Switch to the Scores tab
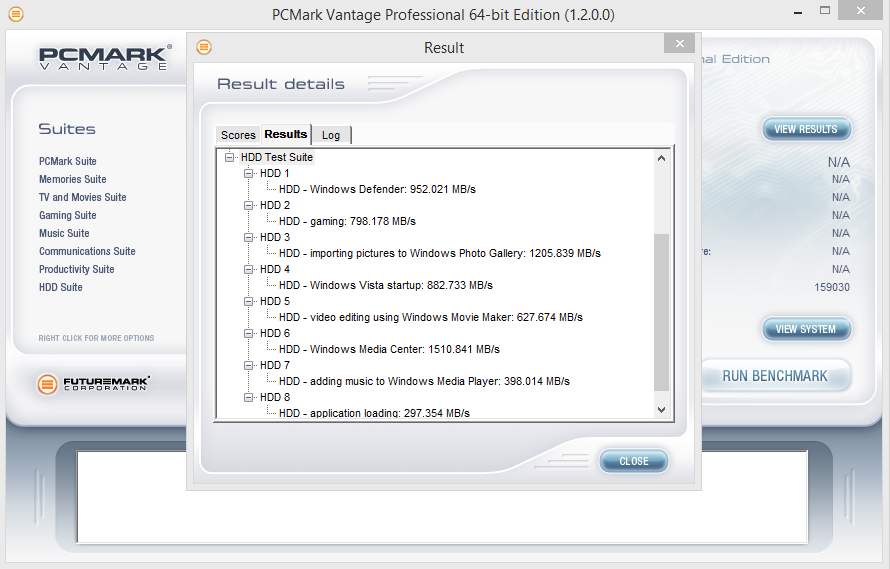 pyautogui.click(x=238, y=135)
